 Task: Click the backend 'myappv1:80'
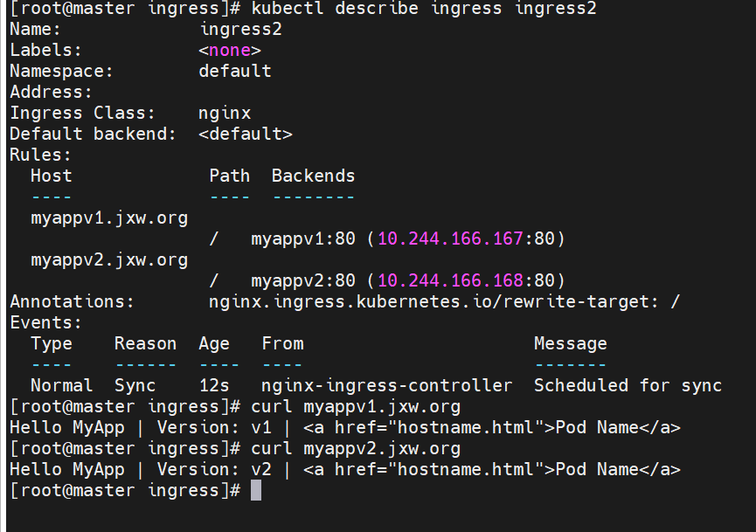click(x=303, y=239)
